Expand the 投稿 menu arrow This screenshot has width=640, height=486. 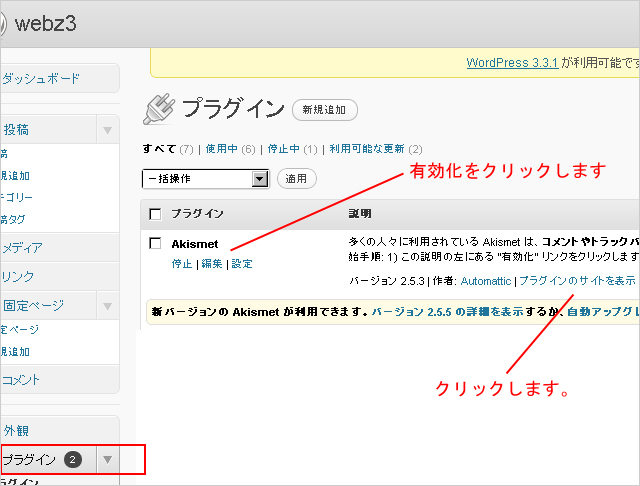tap(108, 131)
